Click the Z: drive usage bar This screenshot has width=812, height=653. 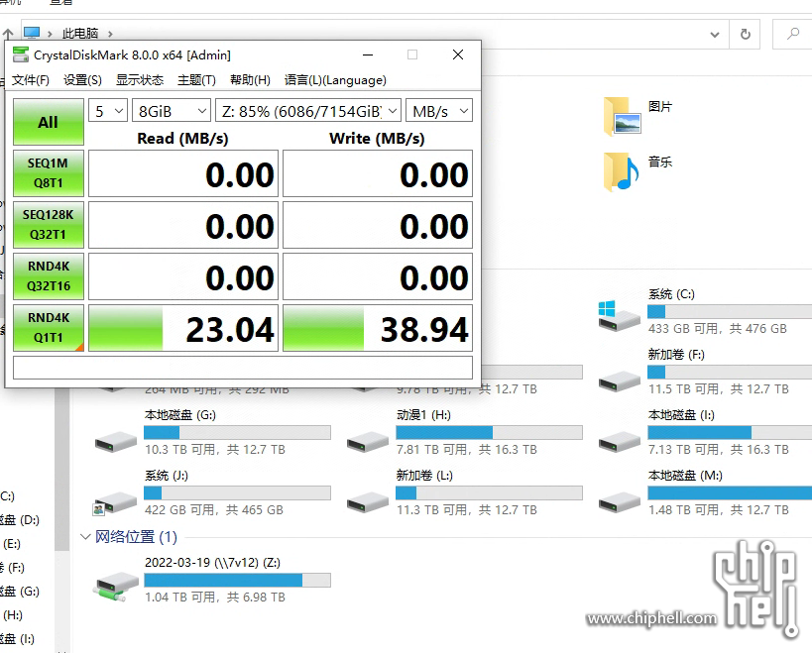[x=237, y=580]
